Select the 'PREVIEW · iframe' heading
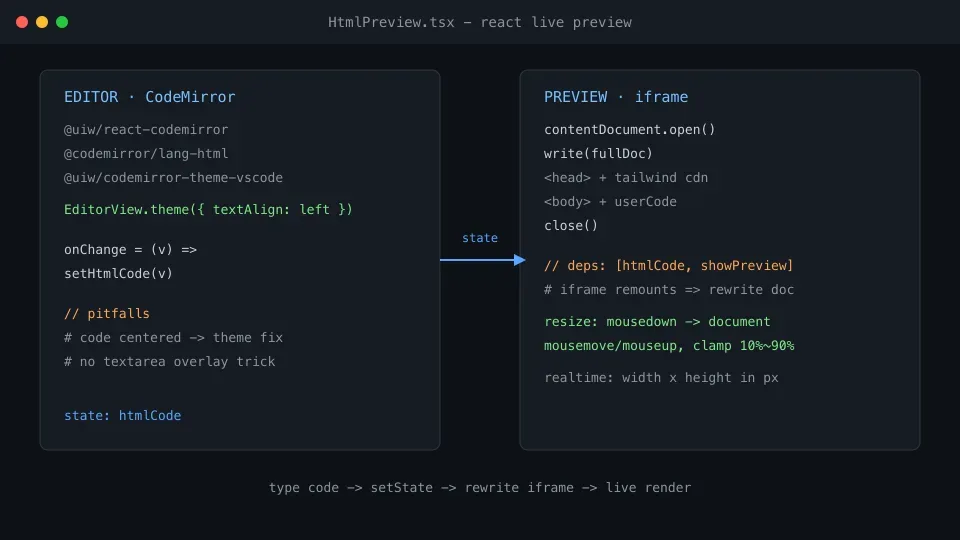 (x=616, y=97)
